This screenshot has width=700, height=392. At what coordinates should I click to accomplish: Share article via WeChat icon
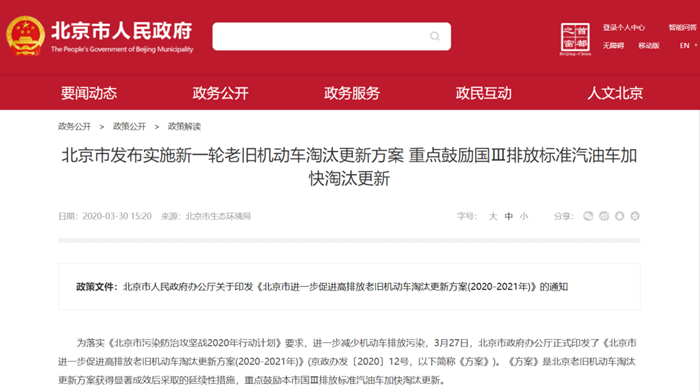pos(588,216)
